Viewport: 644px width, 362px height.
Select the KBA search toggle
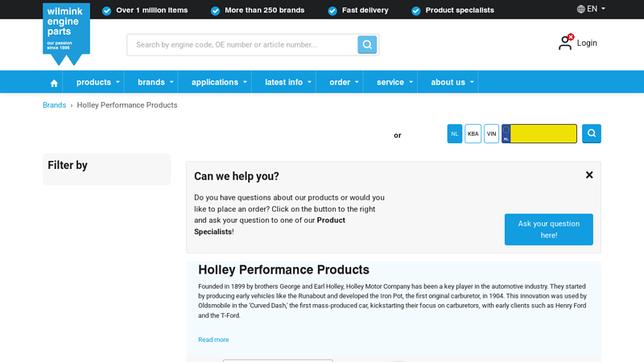[x=473, y=134]
